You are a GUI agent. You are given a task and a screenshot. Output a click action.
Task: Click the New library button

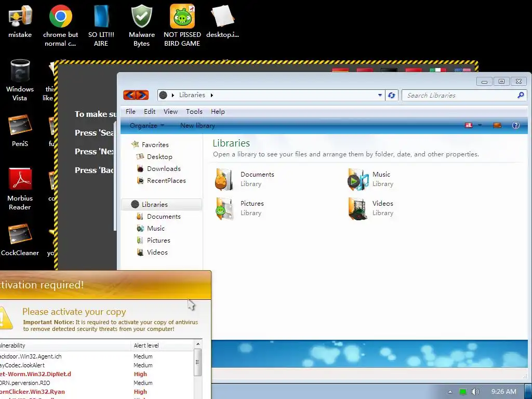point(197,126)
